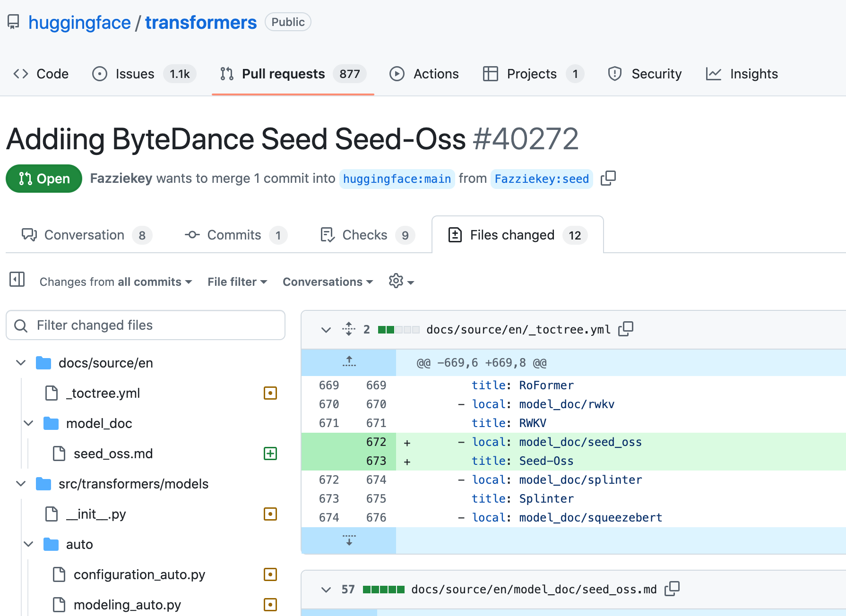The image size is (846, 616).
Task: Open the File filter dropdown
Action: point(237,282)
